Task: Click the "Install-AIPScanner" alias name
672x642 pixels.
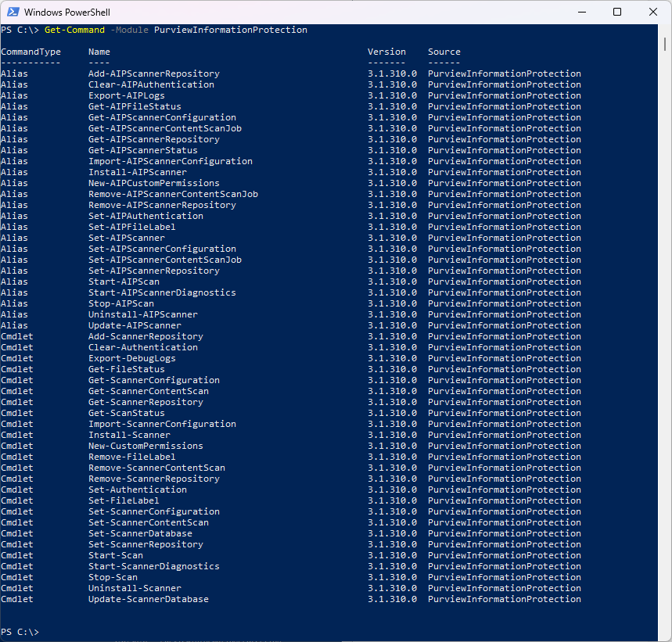Action: pyautogui.click(x=138, y=172)
